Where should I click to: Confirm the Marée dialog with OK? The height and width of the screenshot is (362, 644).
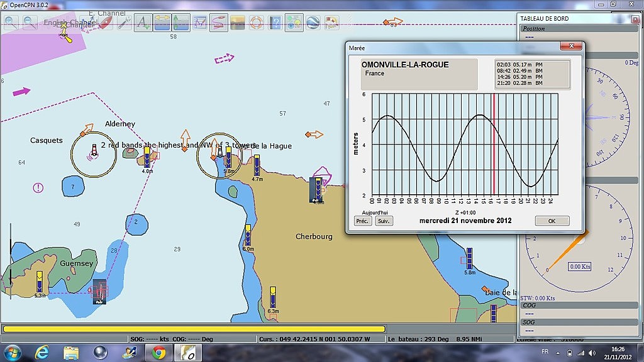(x=552, y=221)
